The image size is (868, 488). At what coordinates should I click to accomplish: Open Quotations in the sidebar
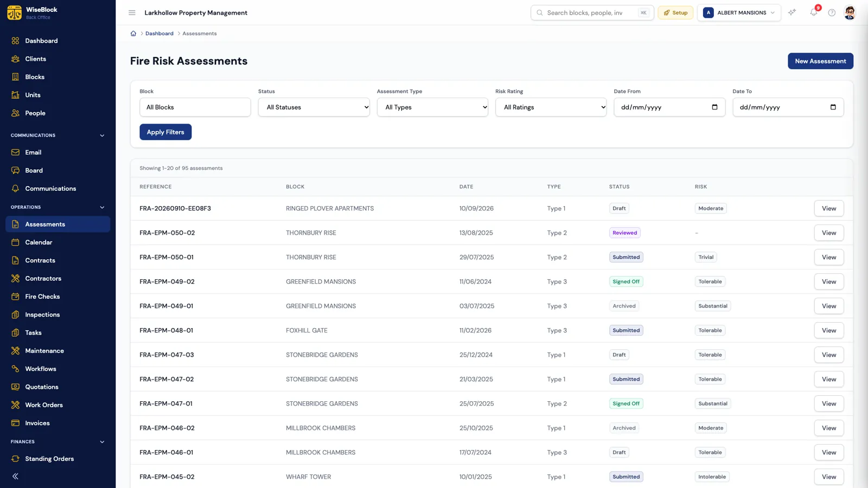[58, 387]
